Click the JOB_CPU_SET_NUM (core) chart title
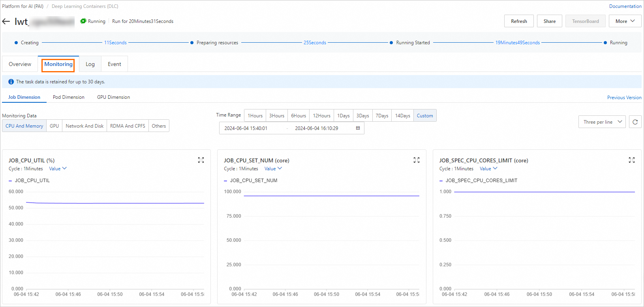Image resolution: width=644 pixels, height=307 pixels. click(257, 160)
